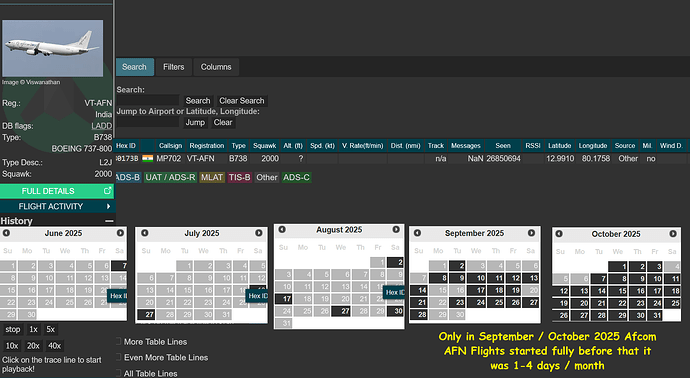Toggle the TIS-B source legend
The height and width of the screenshot is (378, 690).
click(x=240, y=177)
